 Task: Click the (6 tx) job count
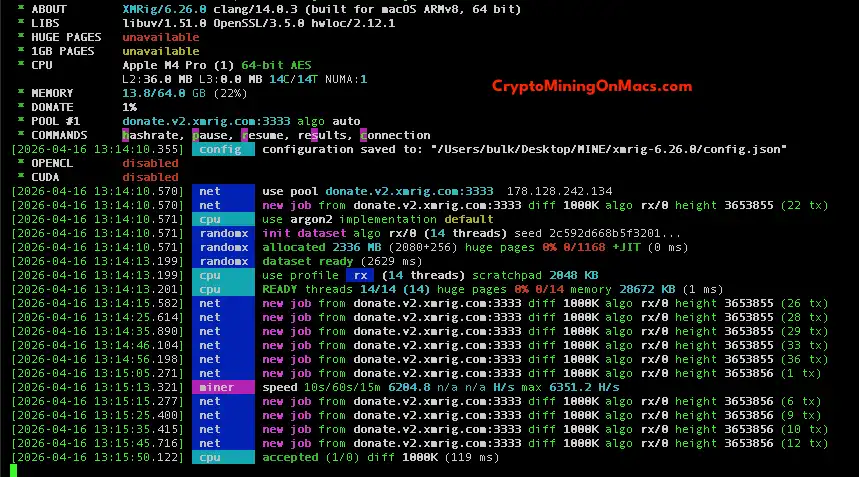coord(801,401)
